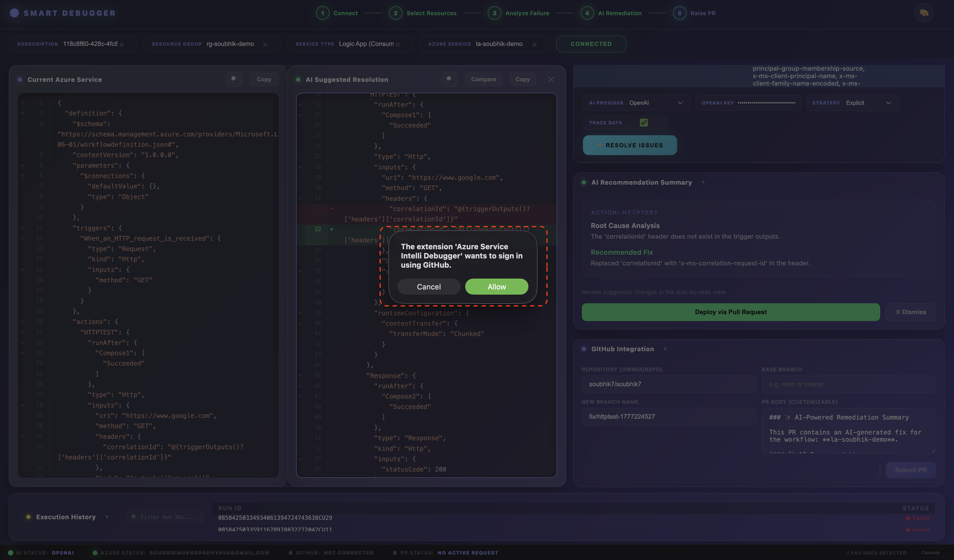Click the Repository owner/repo field
Image resolution: width=954 pixels, height=560 pixels.
click(669, 384)
